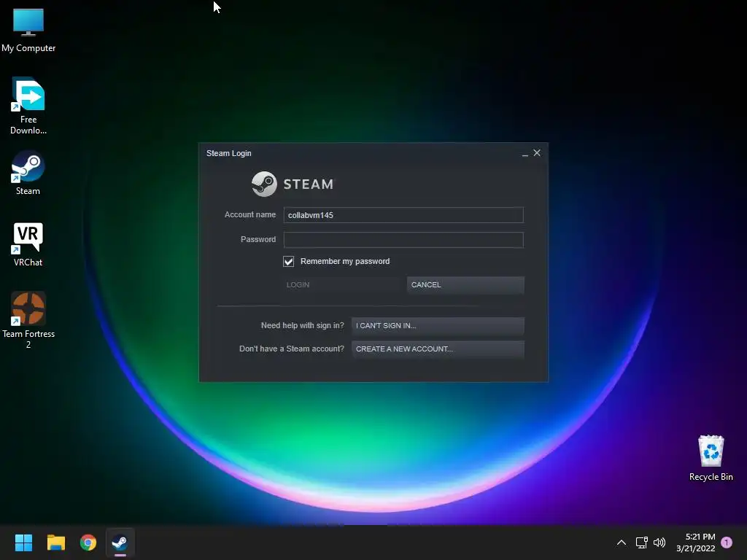747x560 pixels.
Task: Launch Google Chrome from the taskbar
Action: click(x=88, y=542)
